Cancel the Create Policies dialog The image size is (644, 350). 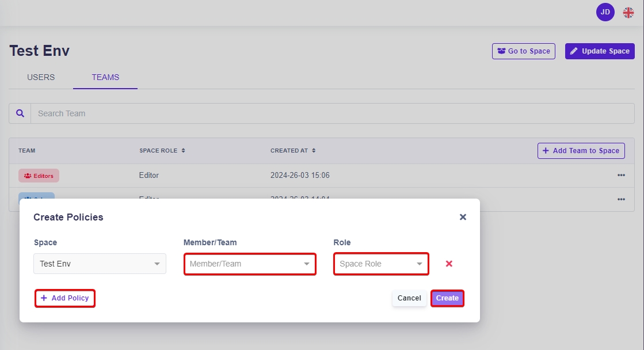[x=409, y=298]
